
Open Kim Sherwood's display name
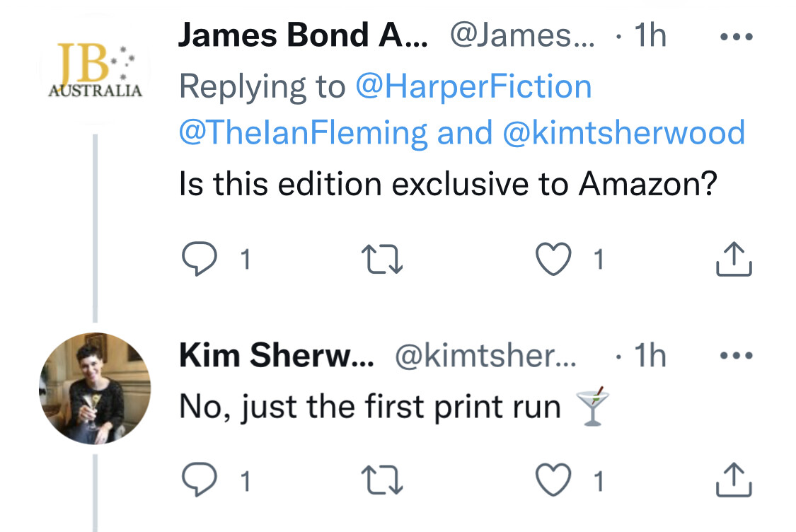pyautogui.click(x=277, y=357)
